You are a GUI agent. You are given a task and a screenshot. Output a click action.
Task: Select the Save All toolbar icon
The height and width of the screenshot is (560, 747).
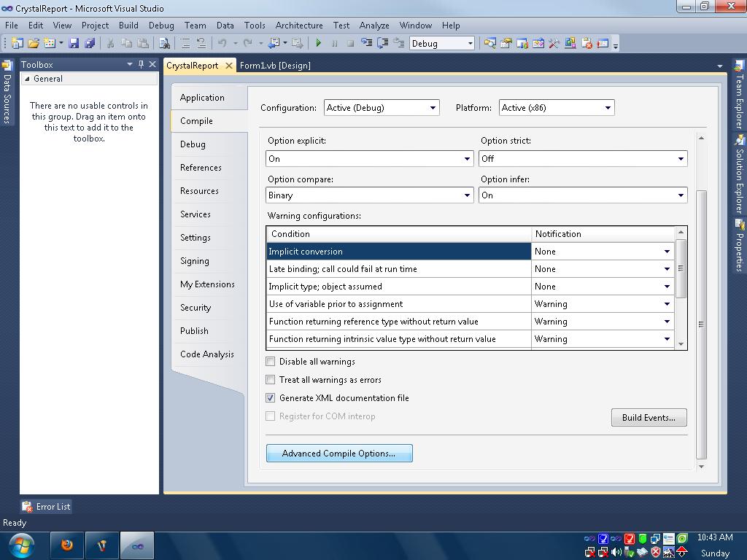[x=90, y=42]
